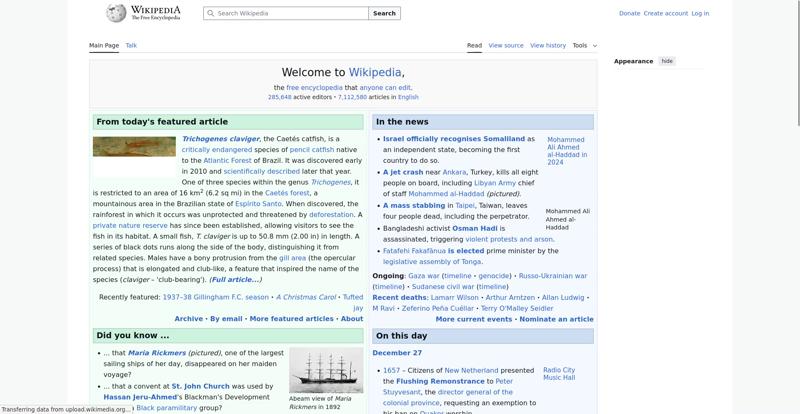Click the Radio City Music Hall link

coord(559,374)
